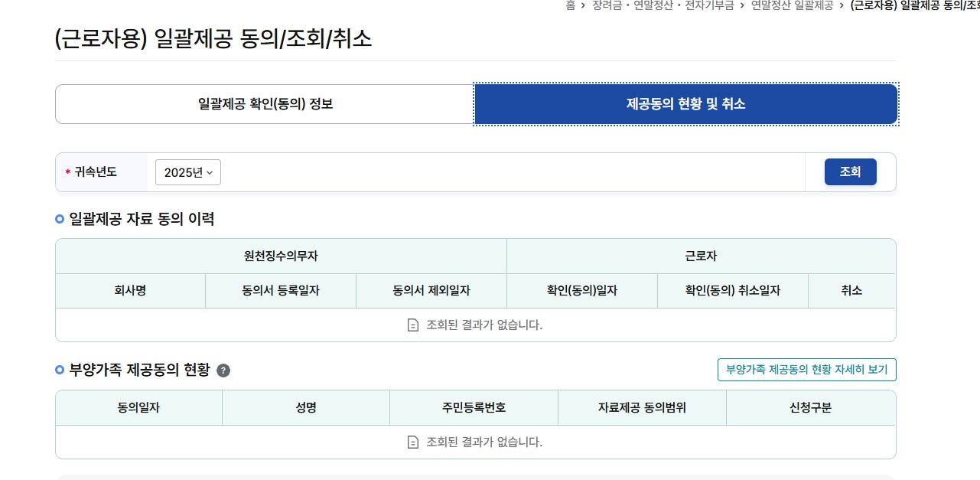Click the no-results document icon in the 부양가족 table

click(413, 442)
